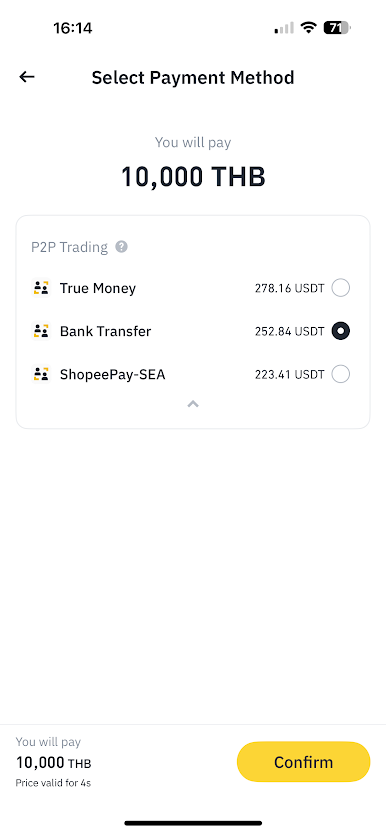Tap the cellular signal bars icon
The width and height of the screenshot is (386, 834).
tap(284, 28)
